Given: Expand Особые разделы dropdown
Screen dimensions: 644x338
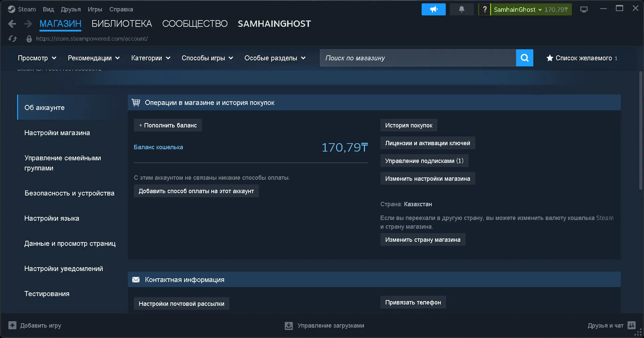Looking at the screenshot, I should [x=275, y=58].
